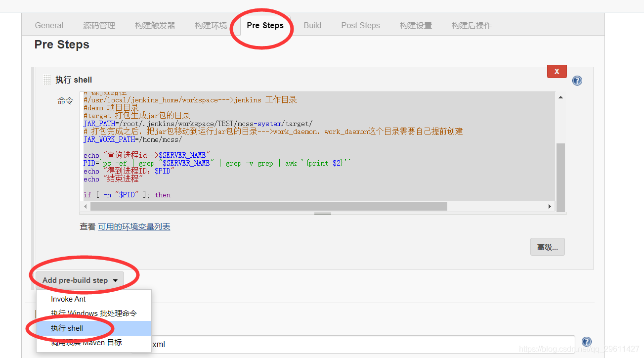Click the 执行 shell step title
This screenshot has height=358, width=644.
pyautogui.click(x=74, y=80)
